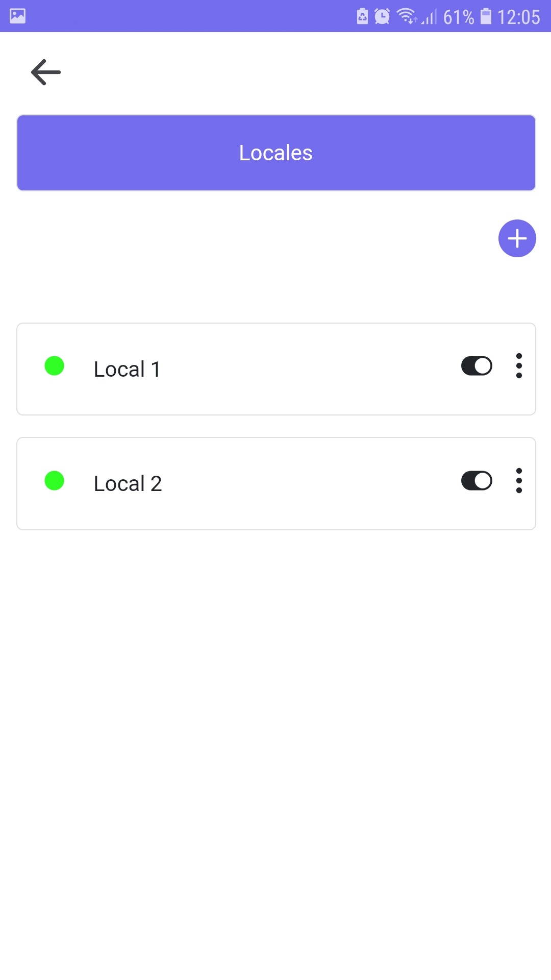Tap the battery saver recycle icon
Screen dimensions: 551x980
pyautogui.click(x=362, y=16)
